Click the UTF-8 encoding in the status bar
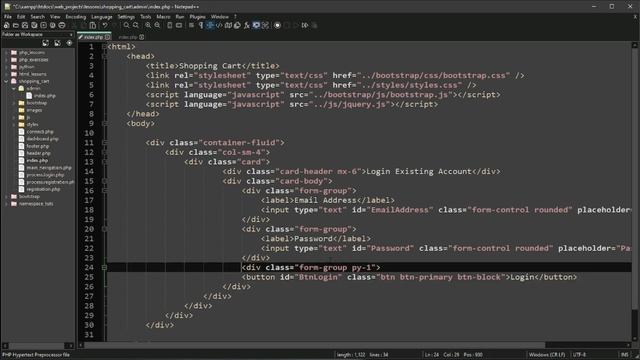This screenshot has width=640, height=360. 579,355
